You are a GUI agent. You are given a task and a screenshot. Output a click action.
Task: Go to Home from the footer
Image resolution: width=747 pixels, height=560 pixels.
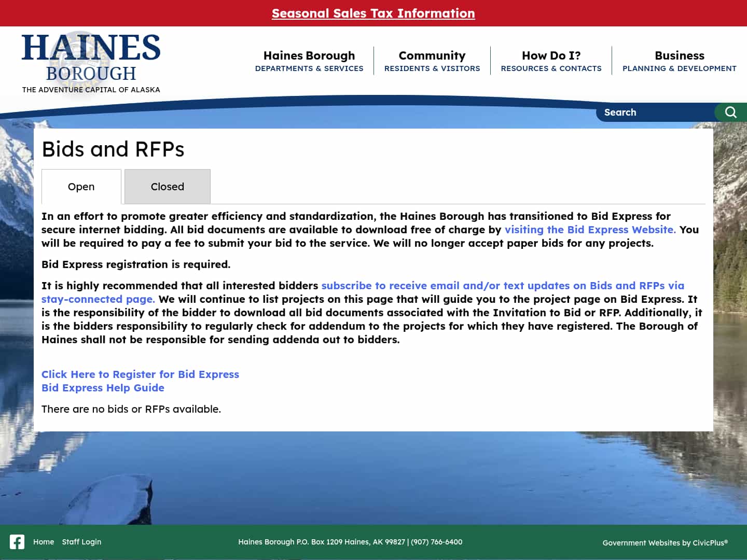tap(44, 541)
